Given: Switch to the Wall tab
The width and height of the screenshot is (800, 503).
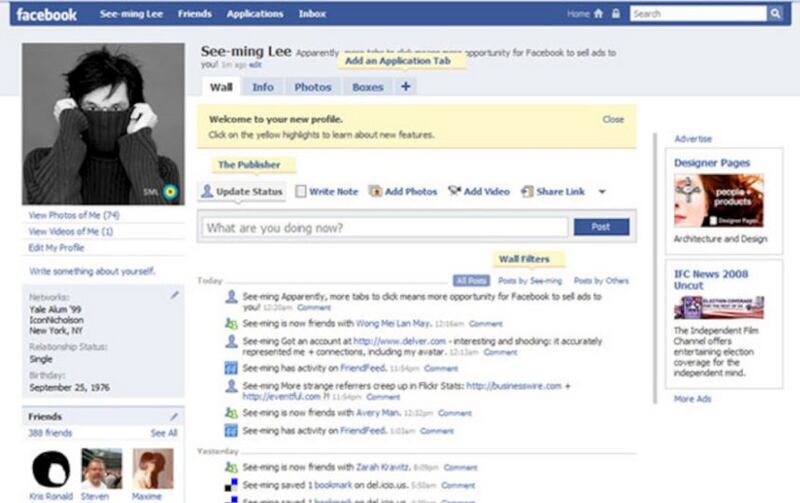Looking at the screenshot, I should (221, 87).
